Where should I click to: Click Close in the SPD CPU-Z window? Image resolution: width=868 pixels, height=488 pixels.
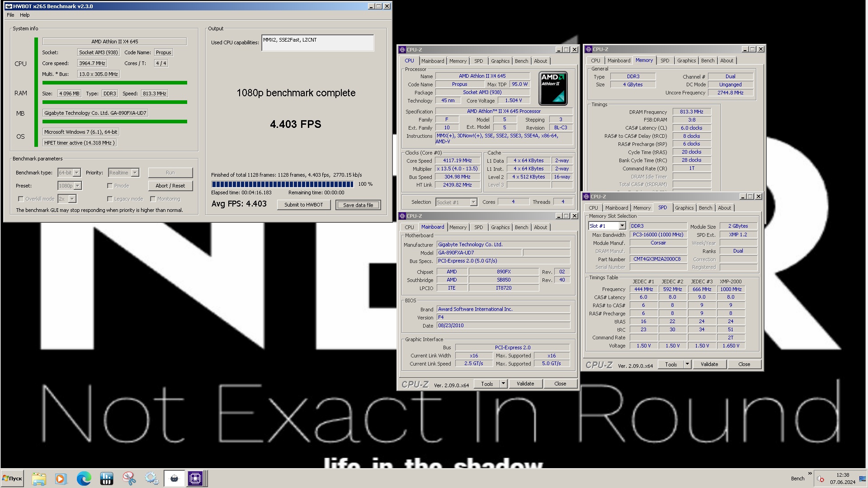744,364
